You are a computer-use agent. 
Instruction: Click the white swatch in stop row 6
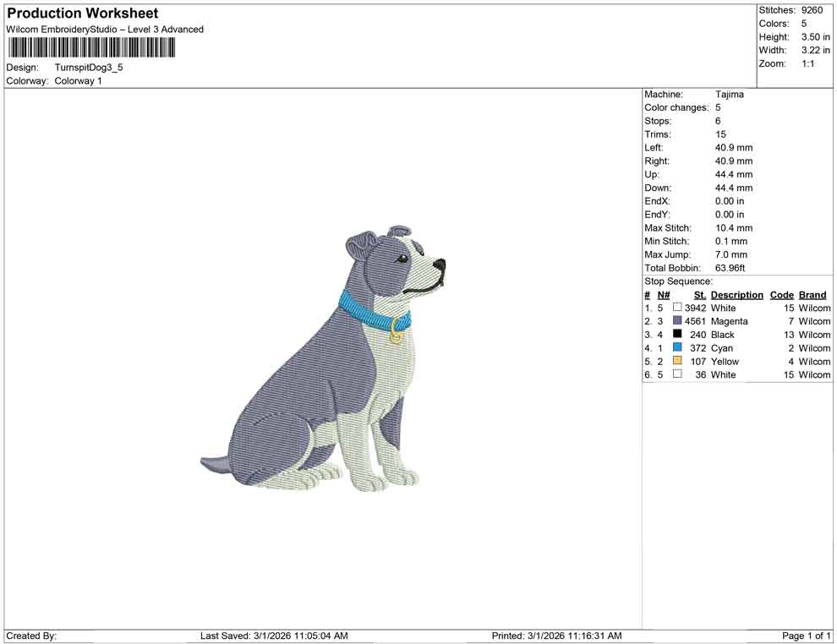[677, 374]
